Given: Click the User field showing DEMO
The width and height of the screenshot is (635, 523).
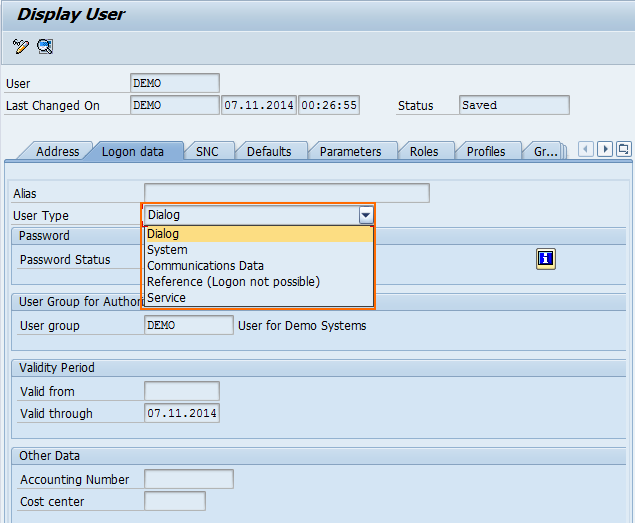Looking at the screenshot, I should [x=175, y=83].
